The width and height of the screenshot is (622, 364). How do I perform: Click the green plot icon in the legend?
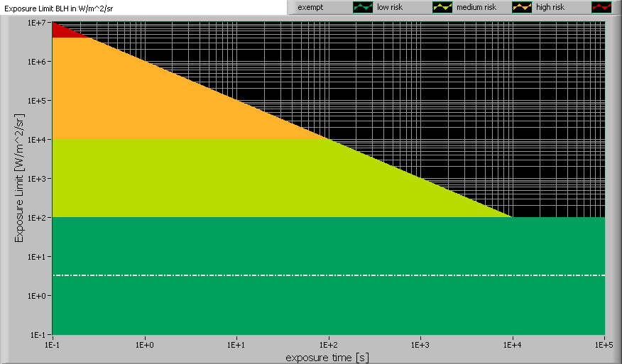pyautogui.click(x=362, y=7)
